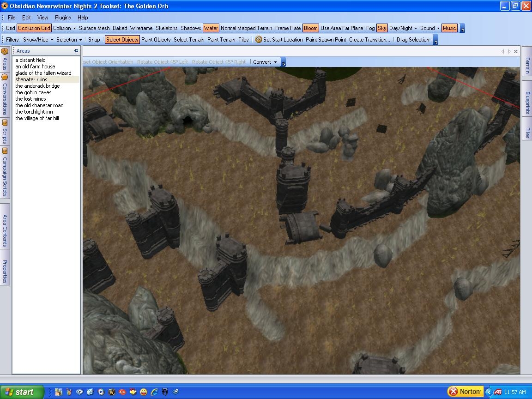532x399 pixels.
Task: Open Internet Explorer from quick launch
Action: click(154, 392)
